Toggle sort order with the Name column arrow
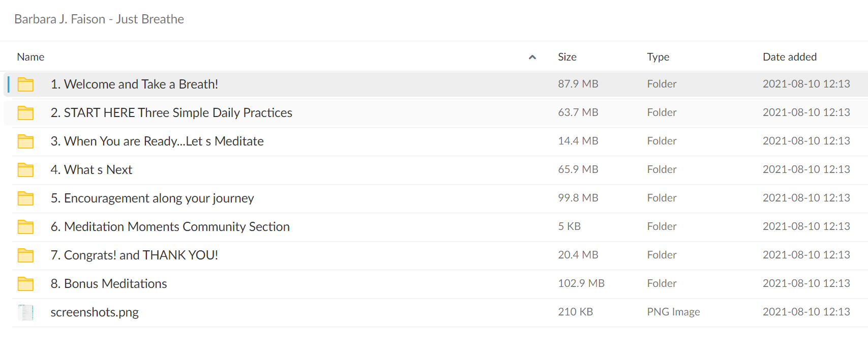The height and width of the screenshot is (348, 868). click(x=532, y=57)
